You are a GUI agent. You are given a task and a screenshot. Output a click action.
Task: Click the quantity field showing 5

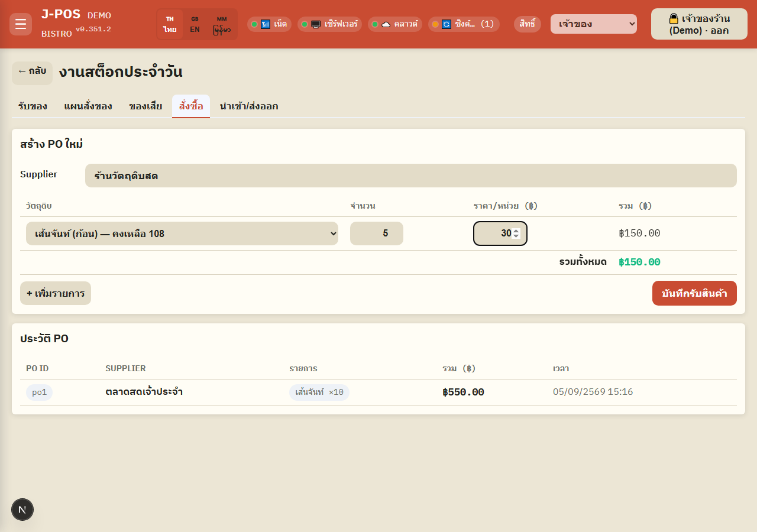pos(377,233)
